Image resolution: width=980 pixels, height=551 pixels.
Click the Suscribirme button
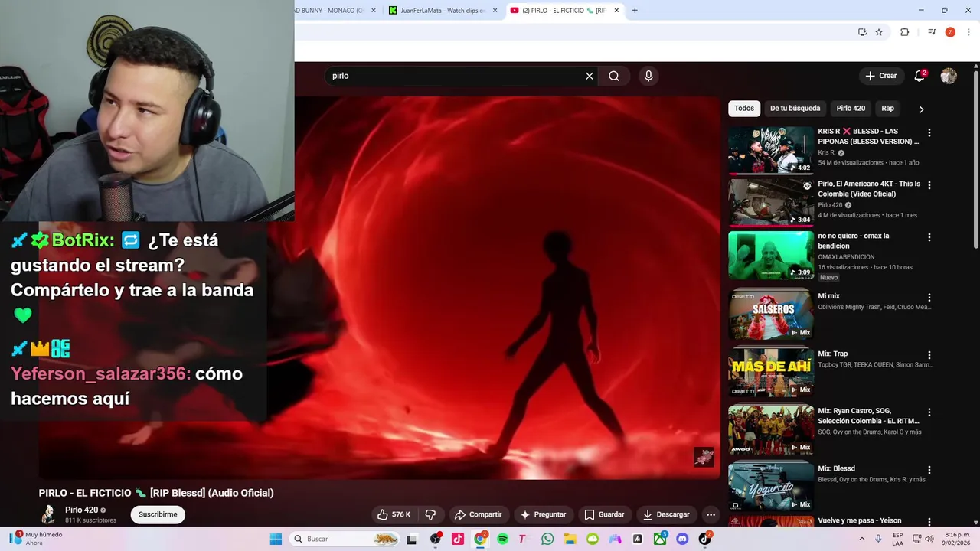point(158,514)
